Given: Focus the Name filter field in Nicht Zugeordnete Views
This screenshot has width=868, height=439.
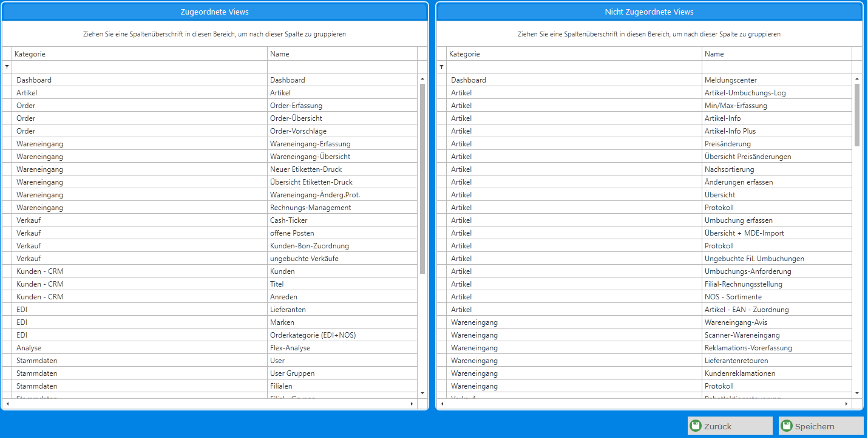Looking at the screenshot, I should point(777,67).
